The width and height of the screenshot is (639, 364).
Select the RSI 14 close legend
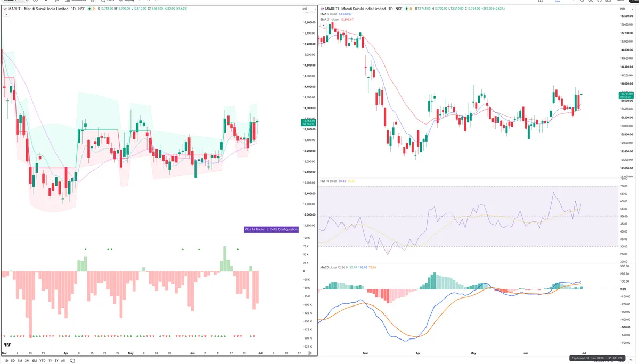click(x=329, y=181)
